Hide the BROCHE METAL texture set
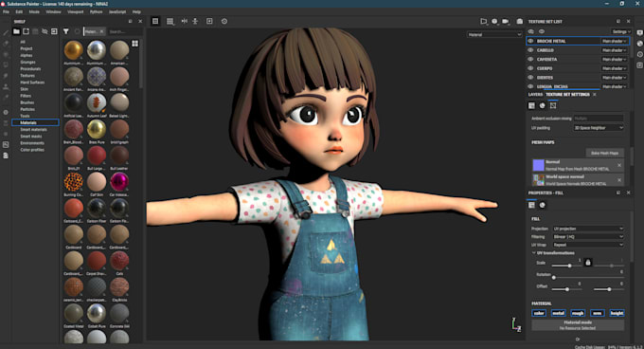The image size is (644, 349). pyautogui.click(x=530, y=41)
